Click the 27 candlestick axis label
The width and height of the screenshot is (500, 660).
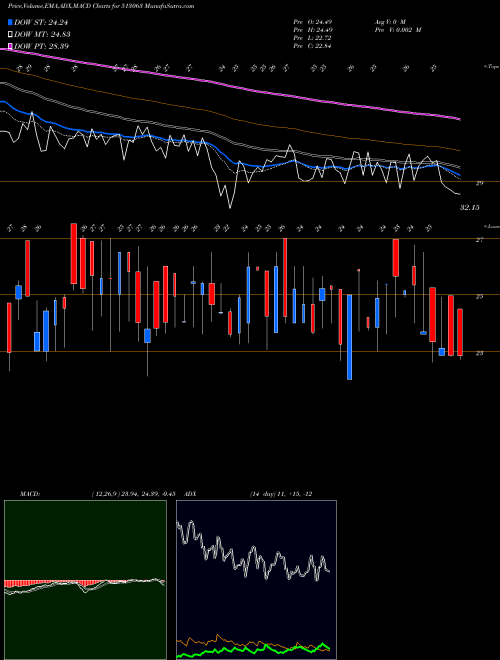(x=479, y=240)
